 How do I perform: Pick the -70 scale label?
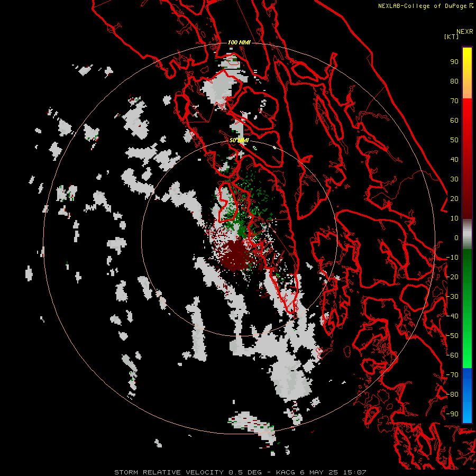[452, 375]
